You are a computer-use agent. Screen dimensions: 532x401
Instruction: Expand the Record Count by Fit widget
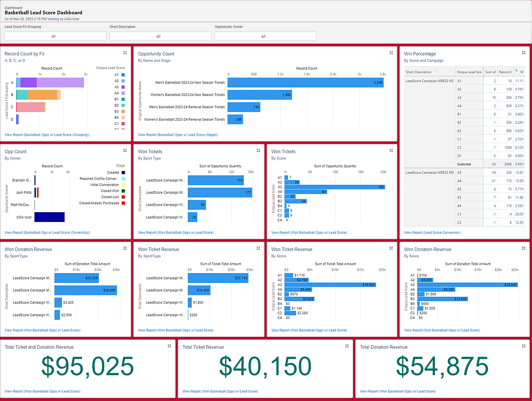click(x=125, y=53)
